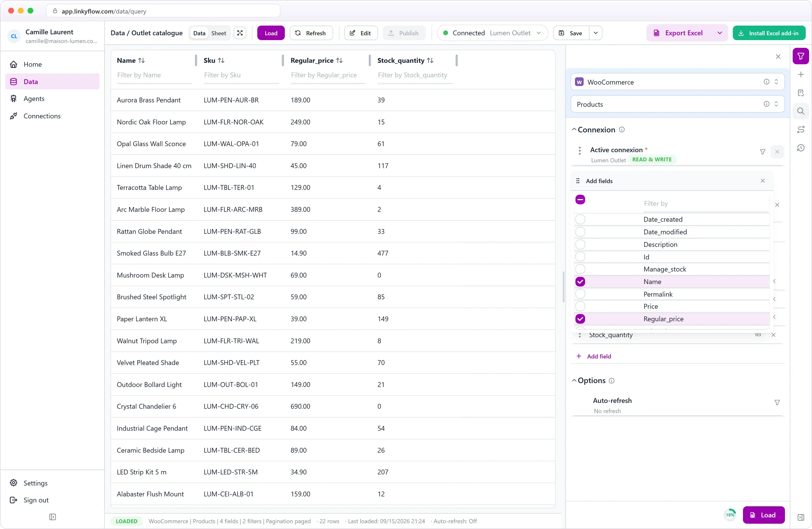Open the filter panel icon in right rail

pyautogui.click(x=800, y=56)
